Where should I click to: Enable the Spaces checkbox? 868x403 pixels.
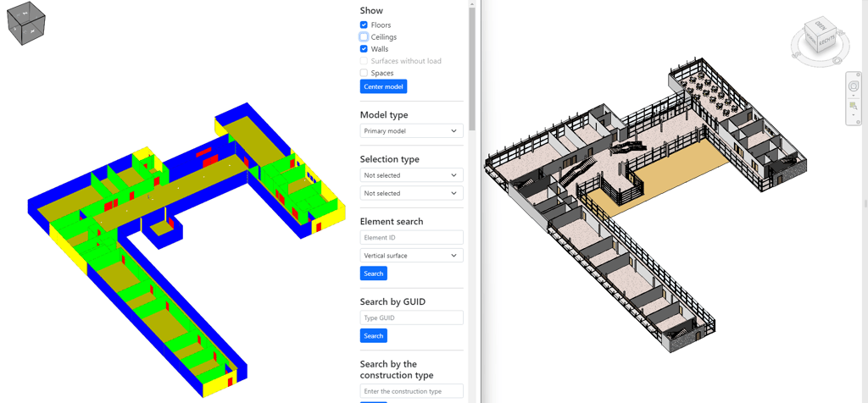364,73
